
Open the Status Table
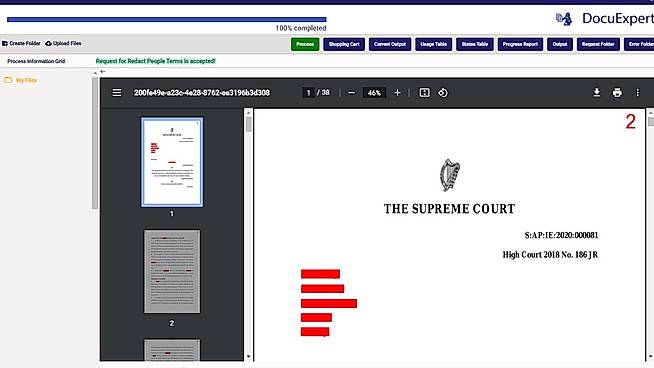[475, 44]
